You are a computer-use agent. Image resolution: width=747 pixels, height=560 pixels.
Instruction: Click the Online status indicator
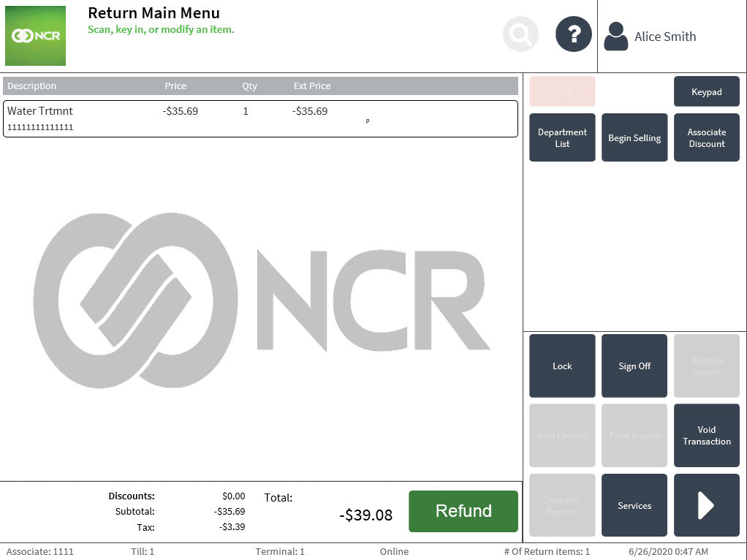394,551
